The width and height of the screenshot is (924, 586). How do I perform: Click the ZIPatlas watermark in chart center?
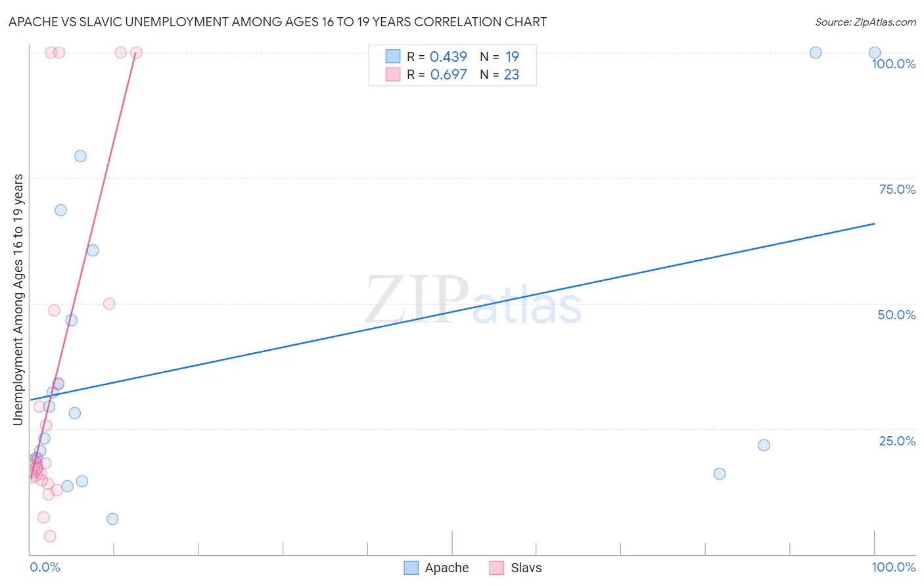pyautogui.click(x=474, y=301)
